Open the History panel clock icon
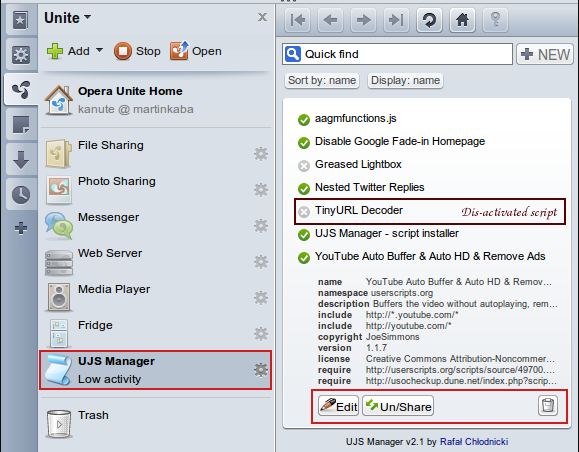Screen dimensions: 579x452 click(20, 195)
